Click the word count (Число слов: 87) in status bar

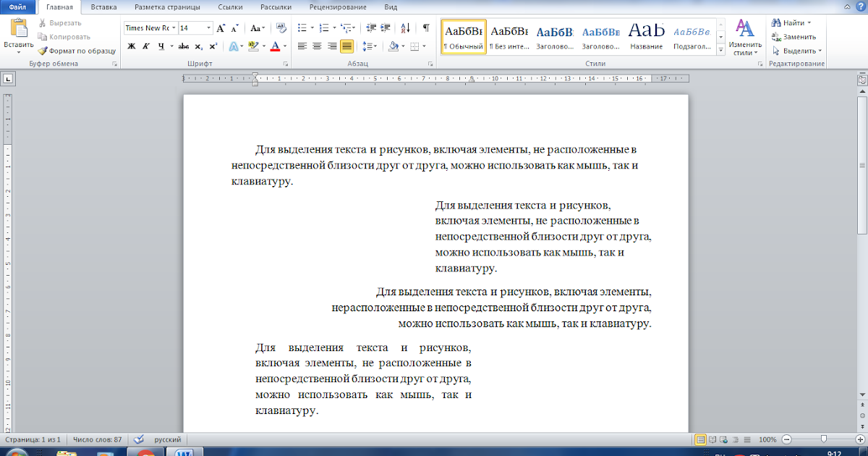(97, 439)
